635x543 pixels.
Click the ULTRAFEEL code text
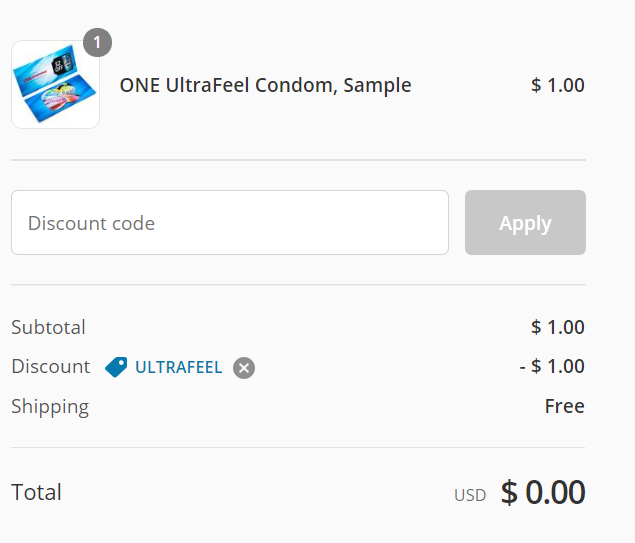coord(178,367)
